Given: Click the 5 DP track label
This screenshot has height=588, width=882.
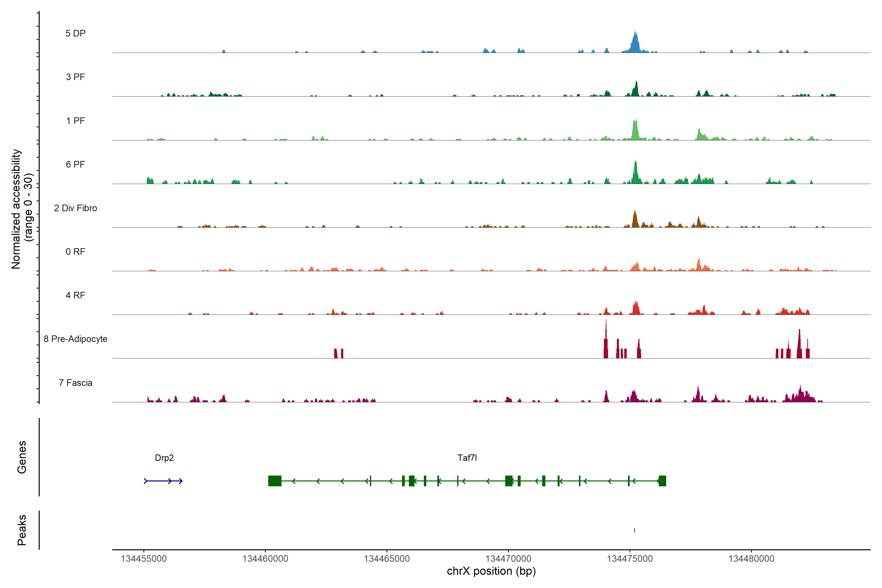Looking at the screenshot, I should click(75, 33).
